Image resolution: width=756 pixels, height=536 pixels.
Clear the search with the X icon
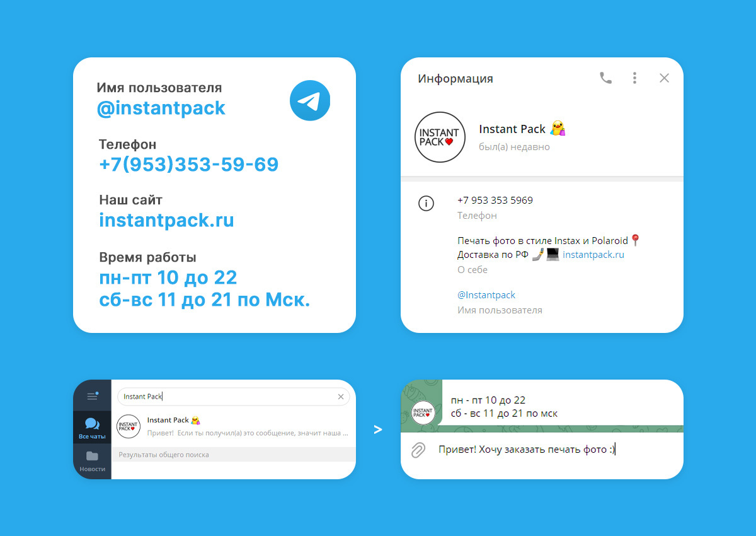[341, 397]
